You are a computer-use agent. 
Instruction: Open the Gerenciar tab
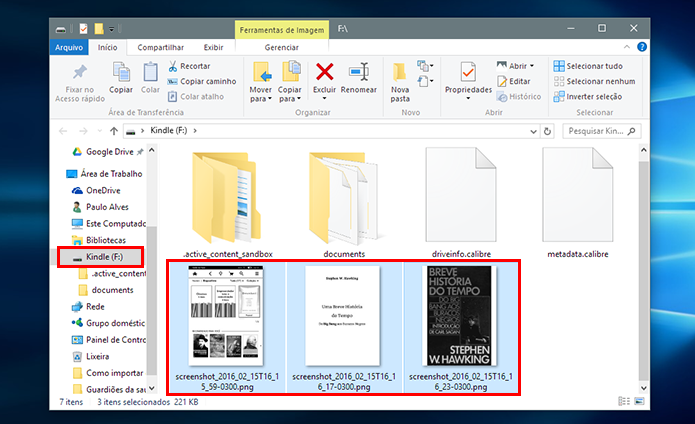coord(281,47)
